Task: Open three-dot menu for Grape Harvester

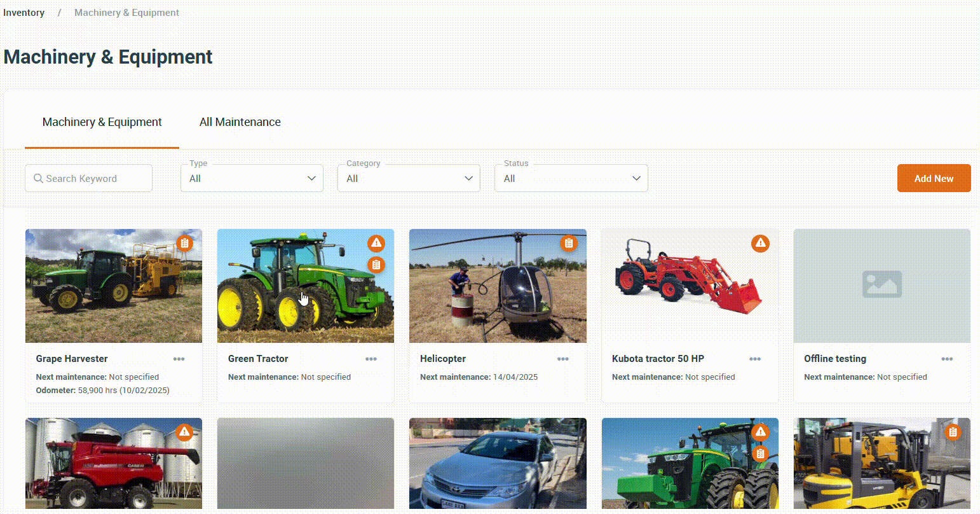Action: (x=179, y=359)
